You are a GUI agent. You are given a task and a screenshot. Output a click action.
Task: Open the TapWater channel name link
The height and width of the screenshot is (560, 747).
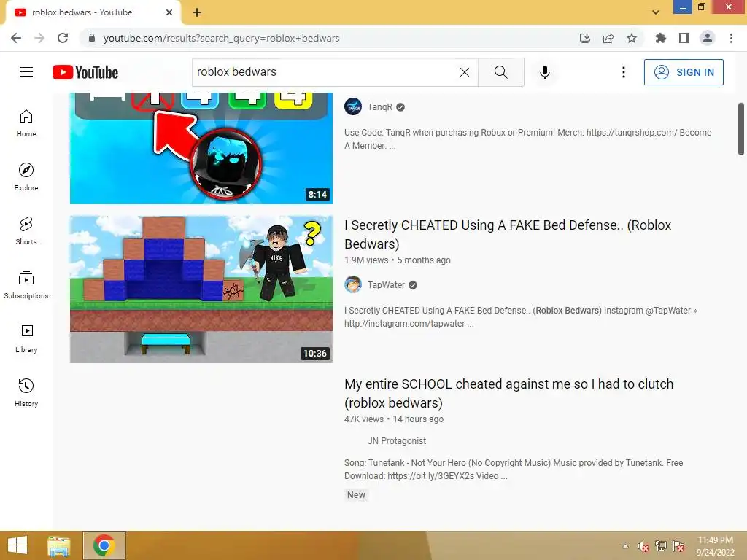(x=386, y=285)
